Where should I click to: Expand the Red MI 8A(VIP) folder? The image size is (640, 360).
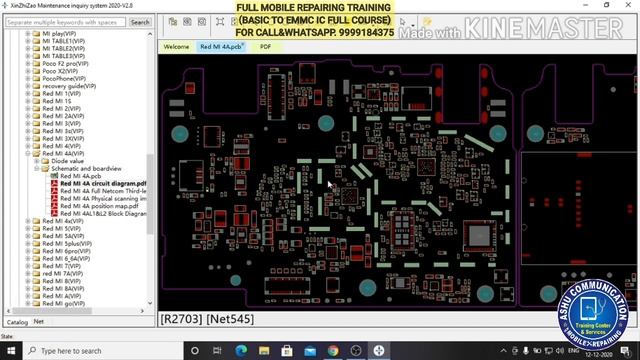pos(28,289)
